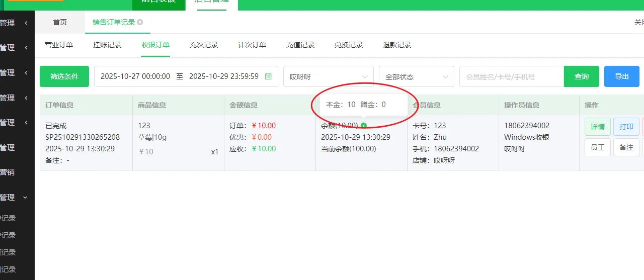Select the 充值记录 tab
Image resolution: width=644 pixels, height=280 pixels.
click(300, 45)
